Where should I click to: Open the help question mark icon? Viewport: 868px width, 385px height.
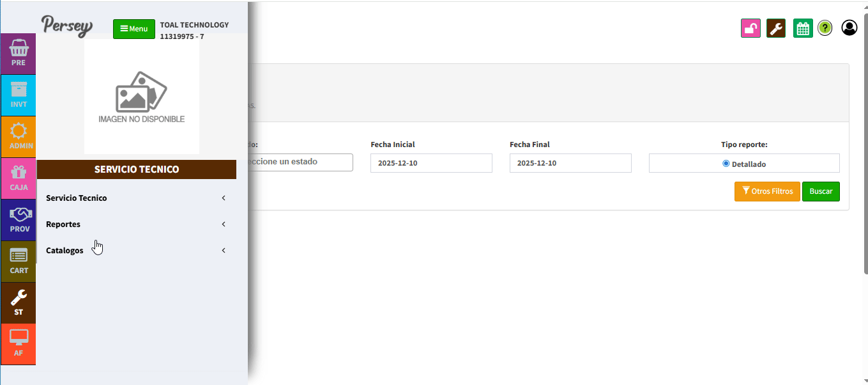pos(825,28)
